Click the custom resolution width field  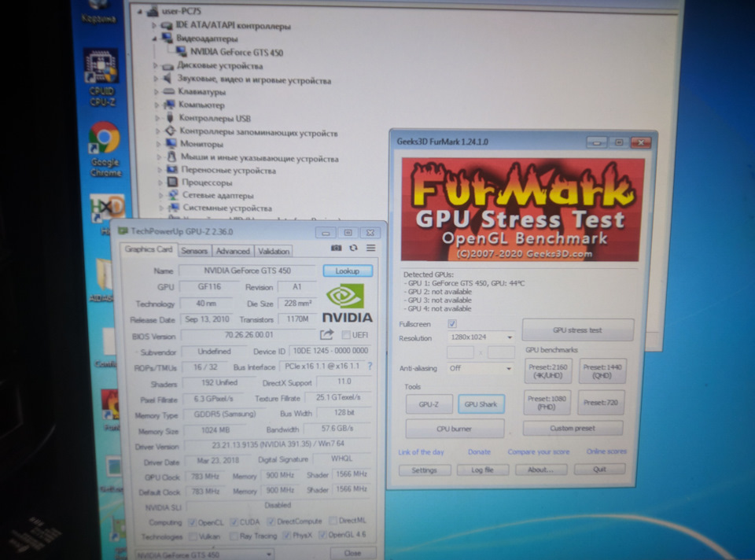(x=460, y=352)
